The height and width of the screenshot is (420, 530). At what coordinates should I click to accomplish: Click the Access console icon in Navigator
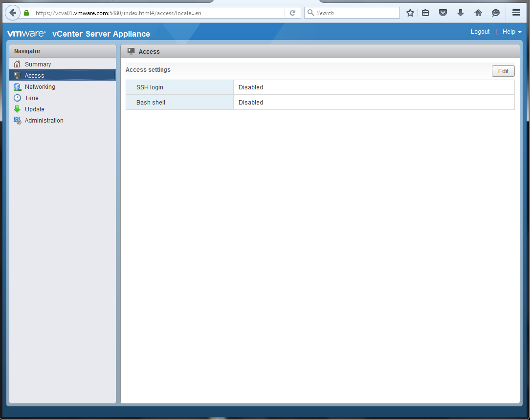[x=17, y=75]
